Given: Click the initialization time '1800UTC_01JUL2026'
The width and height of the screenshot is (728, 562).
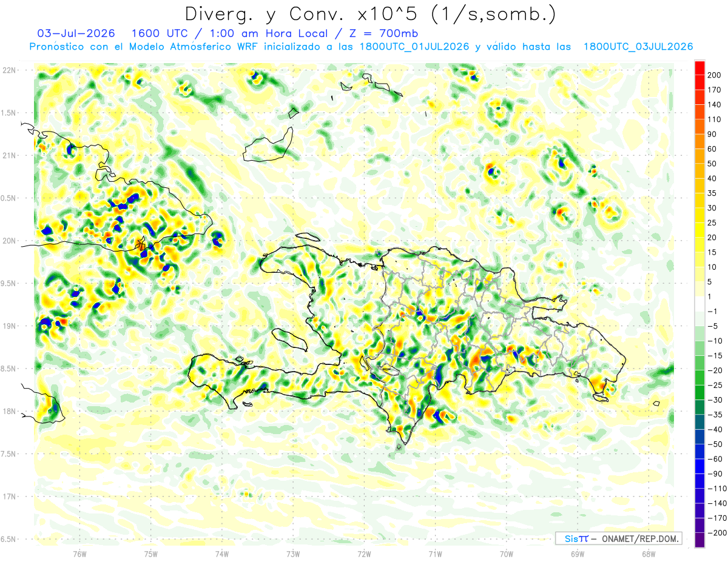Looking at the screenshot, I should (414, 46).
